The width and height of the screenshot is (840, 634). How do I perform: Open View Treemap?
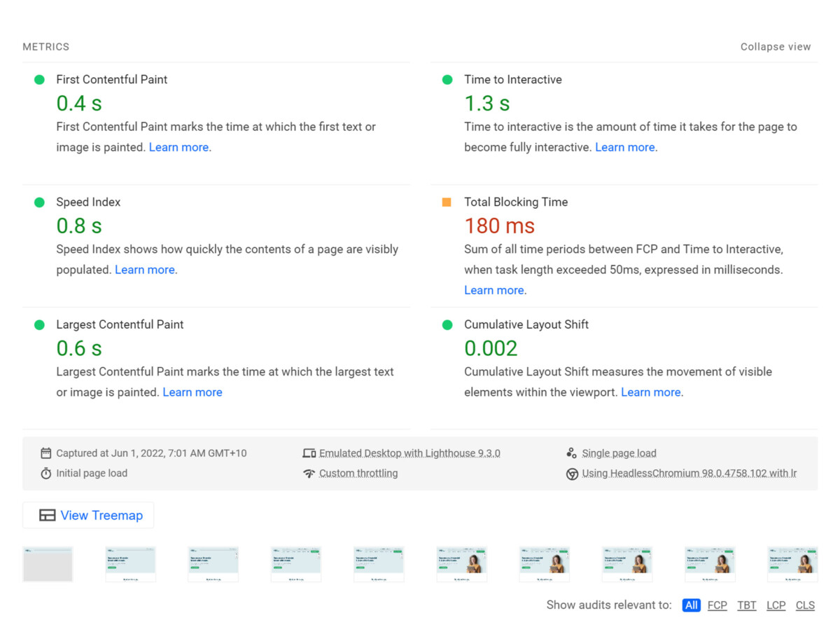pos(88,515)
